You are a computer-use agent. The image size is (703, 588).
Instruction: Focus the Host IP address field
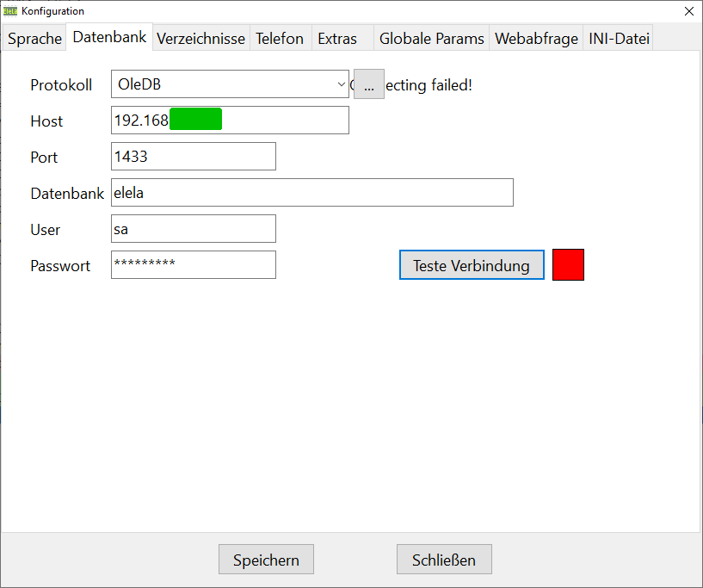(230, 121)
